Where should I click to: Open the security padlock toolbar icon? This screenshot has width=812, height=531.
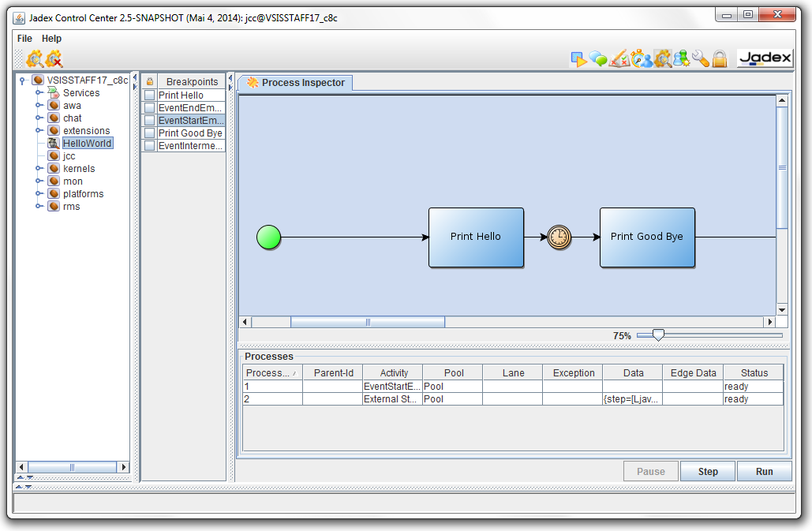pos(720,59)
